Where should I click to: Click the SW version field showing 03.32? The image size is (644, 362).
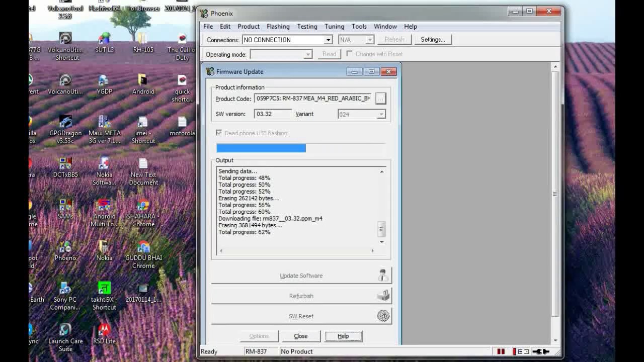(273, 114)
